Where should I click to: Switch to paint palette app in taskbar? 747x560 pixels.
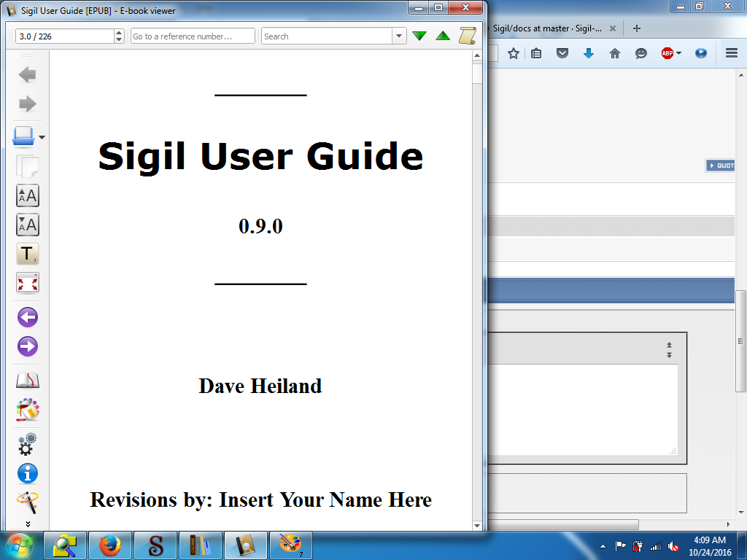tap(290, 545)
